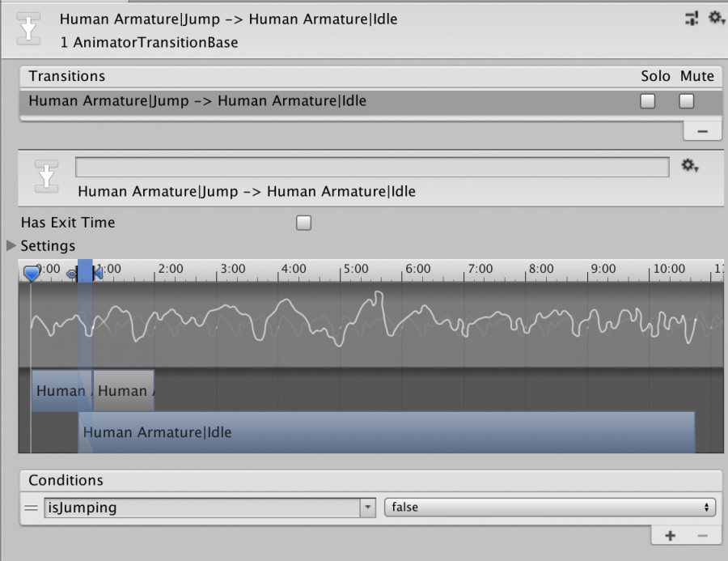The image size is (728, 561).
Task: Toggle the Has Exit Time checkbox
Action: click(303, 223)
